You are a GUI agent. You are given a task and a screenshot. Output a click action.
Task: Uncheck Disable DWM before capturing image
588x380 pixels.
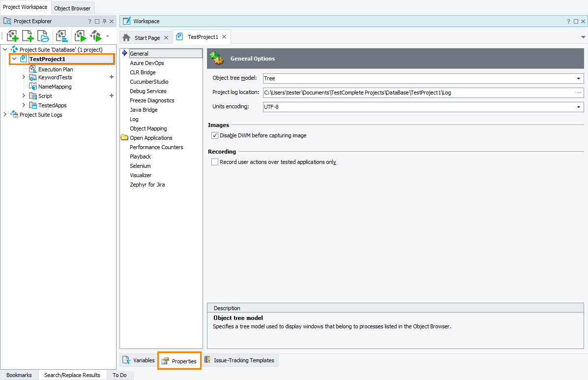coord(215,135)
